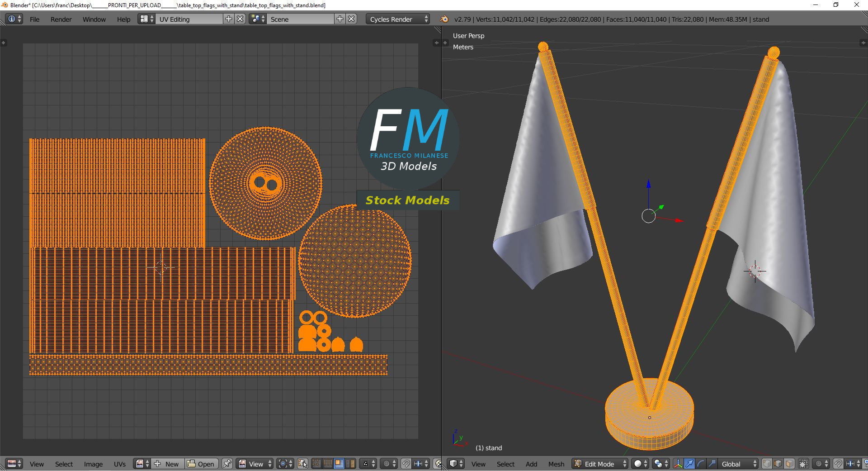Enable the scale manipulator
Viewport: 868px width, 471px height.
coord(712,464)
